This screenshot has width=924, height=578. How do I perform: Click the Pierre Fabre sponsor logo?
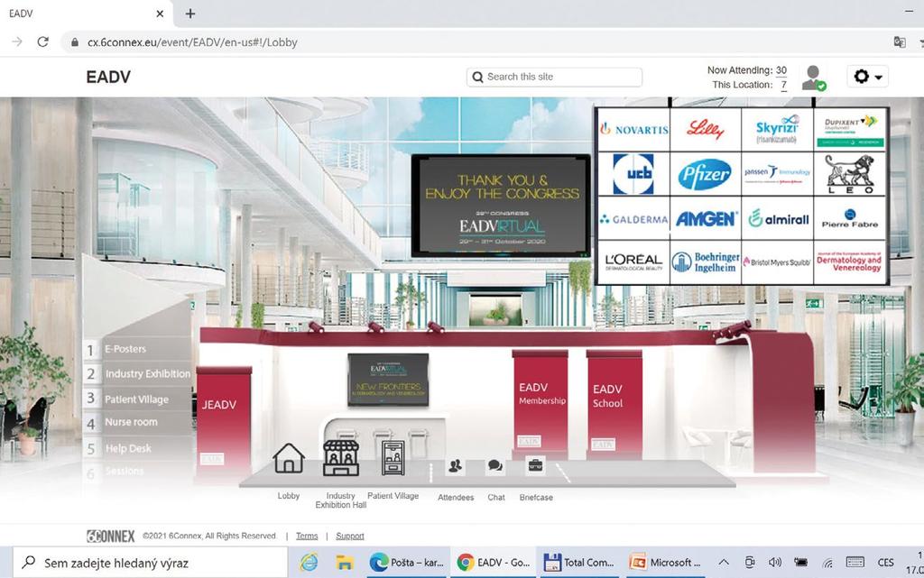(x=850, y=219)
